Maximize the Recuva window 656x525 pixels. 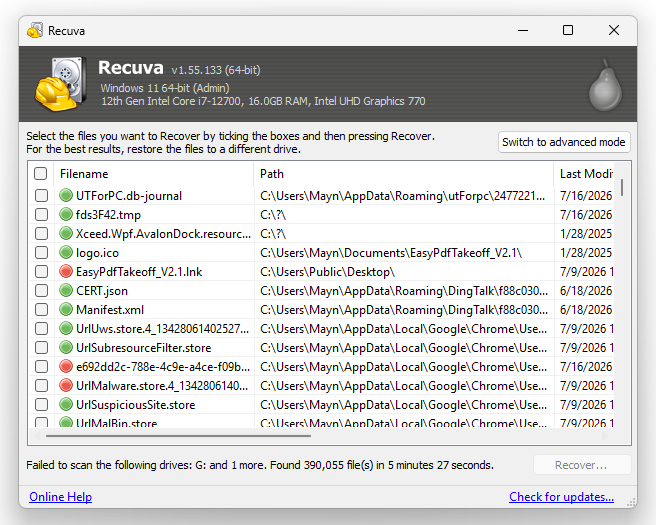[x=568, y=30]
